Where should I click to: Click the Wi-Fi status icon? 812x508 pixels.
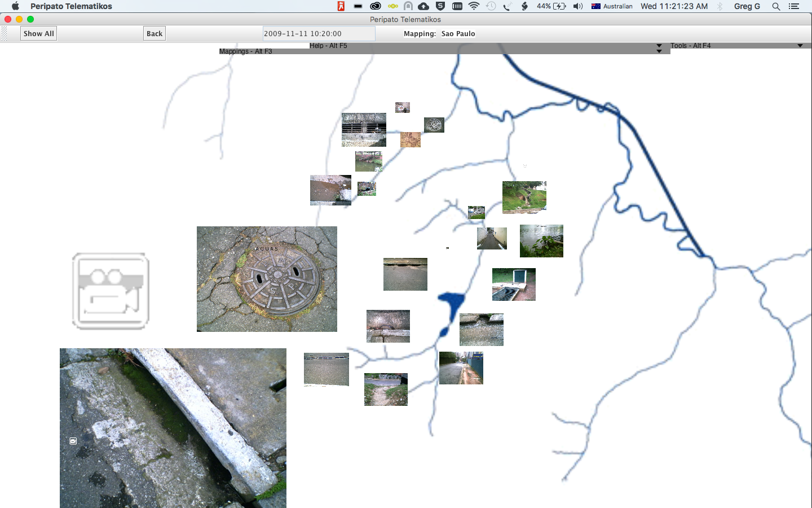pyautogui.click(x=474, y=6)
